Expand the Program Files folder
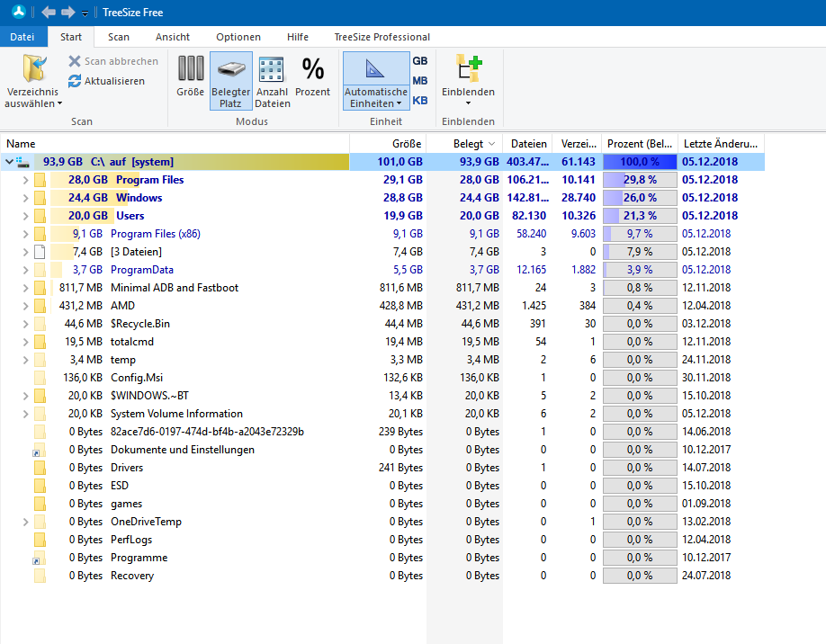 pos(25,180)
